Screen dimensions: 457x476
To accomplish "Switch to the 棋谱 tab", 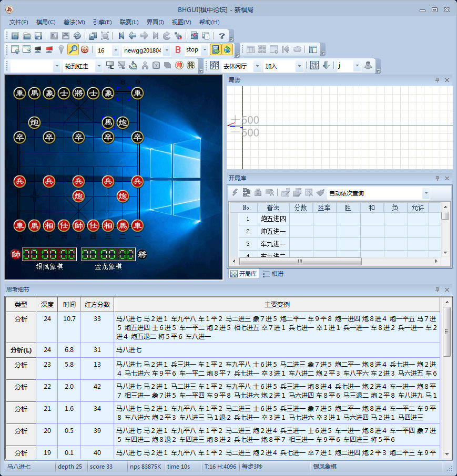I will point(273,274).
